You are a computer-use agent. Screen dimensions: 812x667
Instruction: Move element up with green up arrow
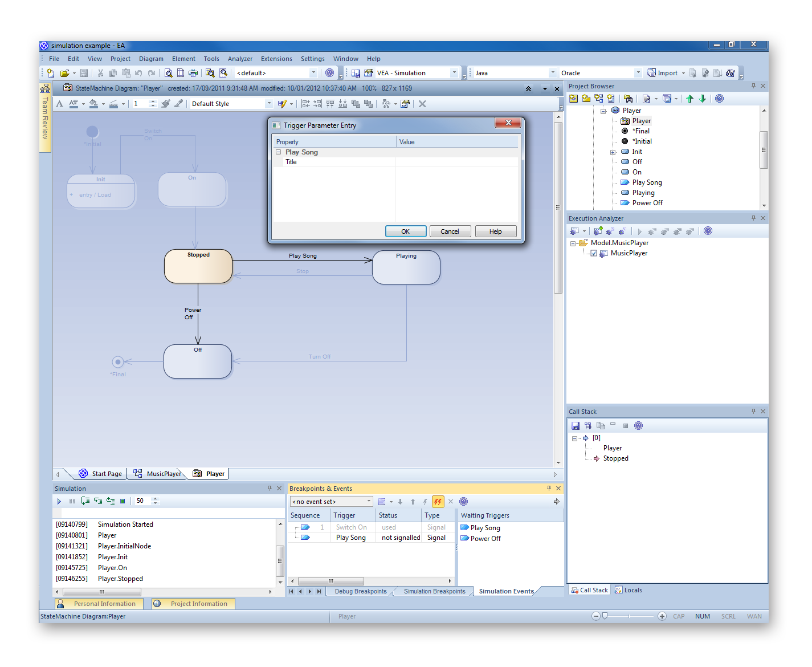tap(689, 99)
